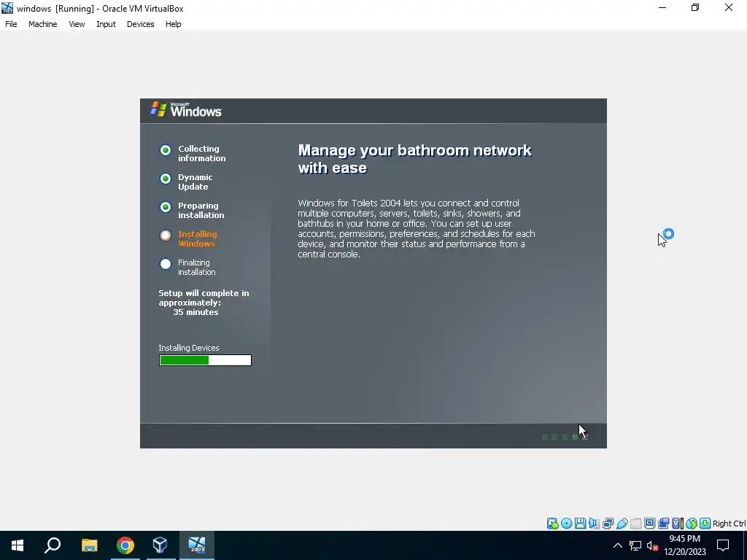Click the optical disc status icon
This screenshot has width=747, height=560.
(566, 524)
